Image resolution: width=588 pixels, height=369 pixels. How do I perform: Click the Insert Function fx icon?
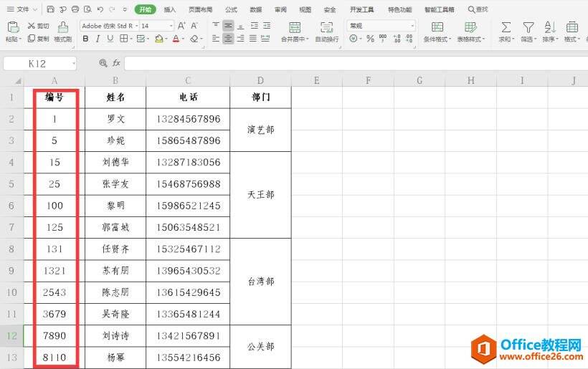(116, 63)
